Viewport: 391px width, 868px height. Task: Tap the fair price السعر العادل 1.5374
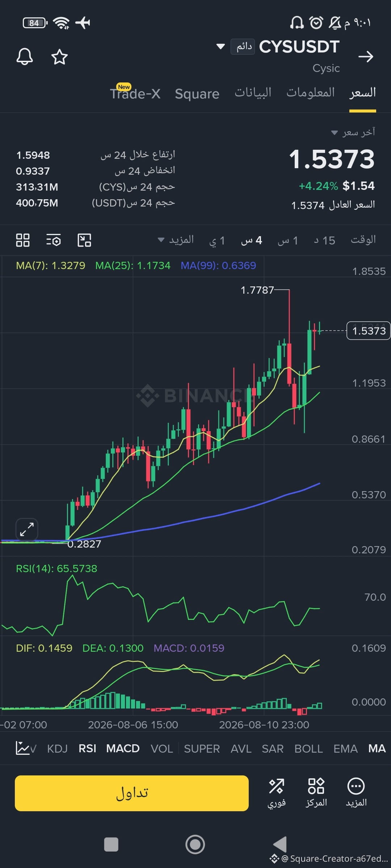333,205
